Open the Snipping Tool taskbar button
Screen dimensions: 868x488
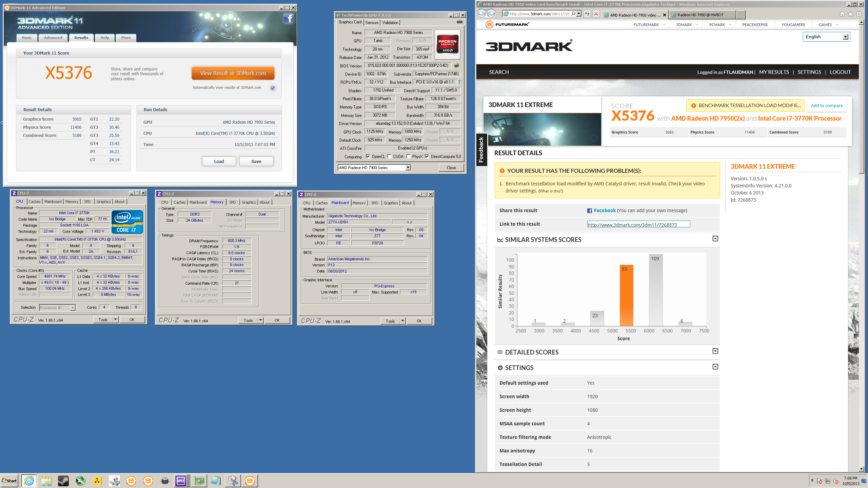tap(233, 481)
